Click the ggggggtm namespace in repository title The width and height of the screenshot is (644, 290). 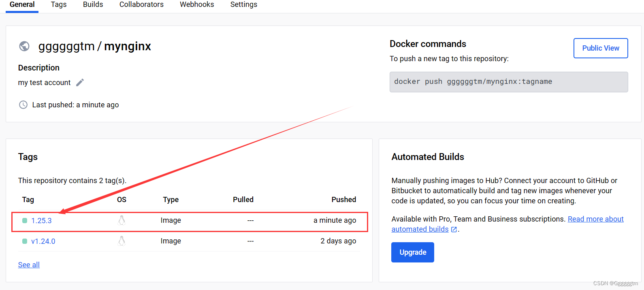[66, 47]
